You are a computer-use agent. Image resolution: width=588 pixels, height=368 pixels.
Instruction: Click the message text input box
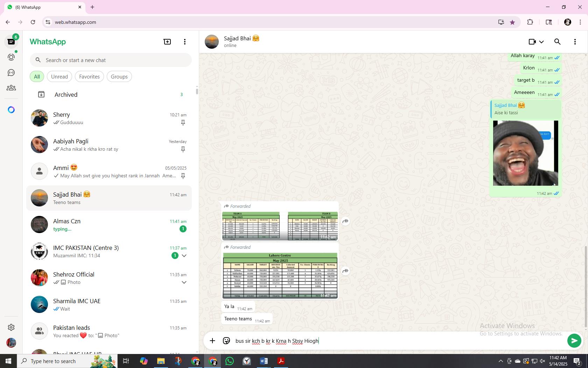point(399,341)
